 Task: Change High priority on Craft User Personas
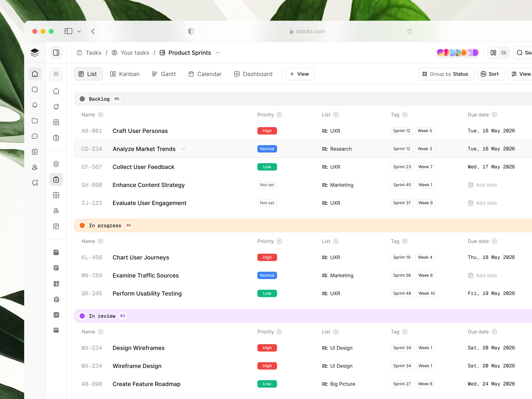267,131
